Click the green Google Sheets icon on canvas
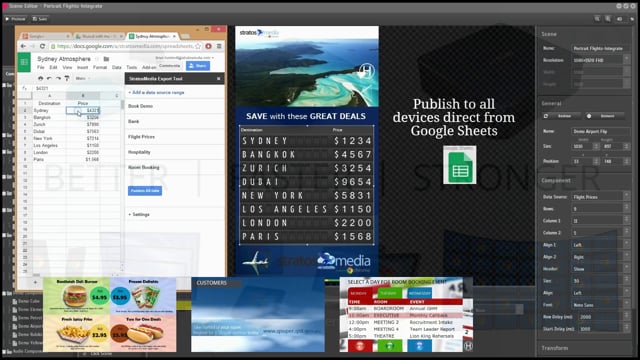The height and width of the screenshot is (360, 640). (x=460, y=165)
